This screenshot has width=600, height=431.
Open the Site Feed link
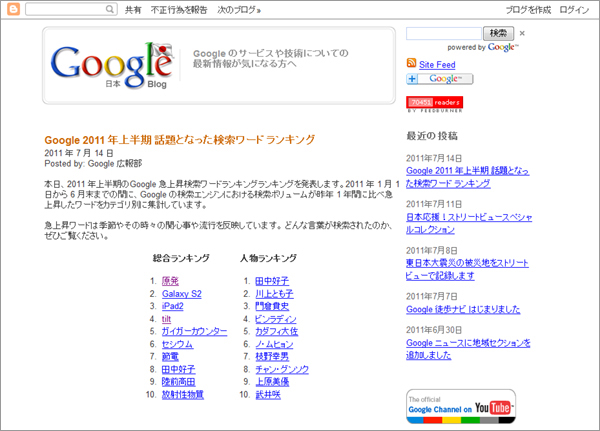pyautogui.click(x=438, y=63)
